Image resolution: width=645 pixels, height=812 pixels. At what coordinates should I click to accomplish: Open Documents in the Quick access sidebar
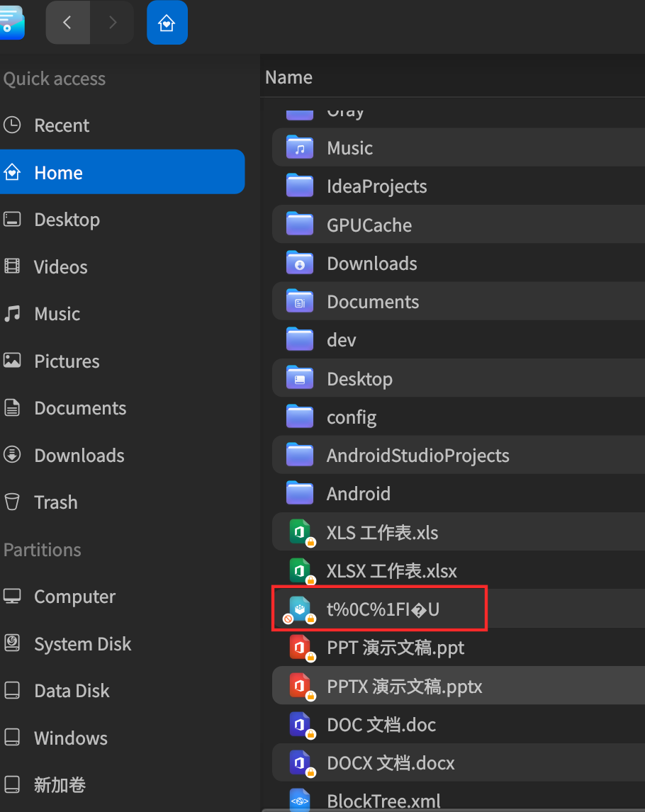pyautogui.click(x=122, y=408)
